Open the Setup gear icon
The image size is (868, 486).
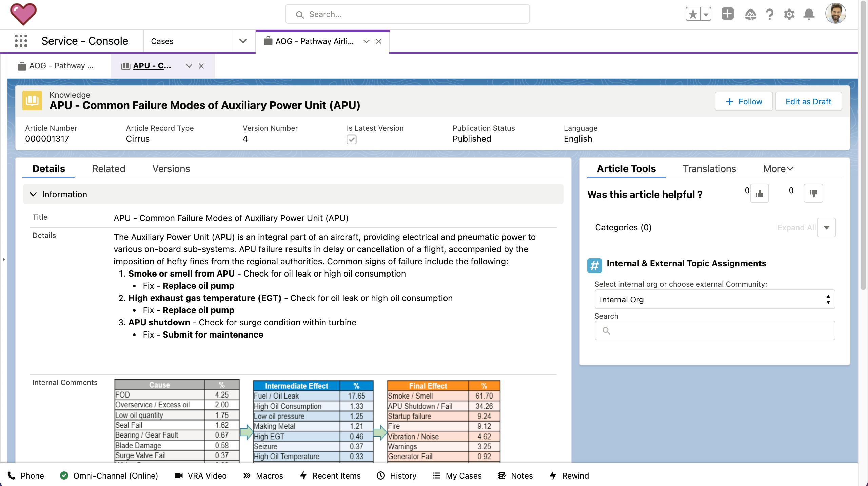[789, 14]
